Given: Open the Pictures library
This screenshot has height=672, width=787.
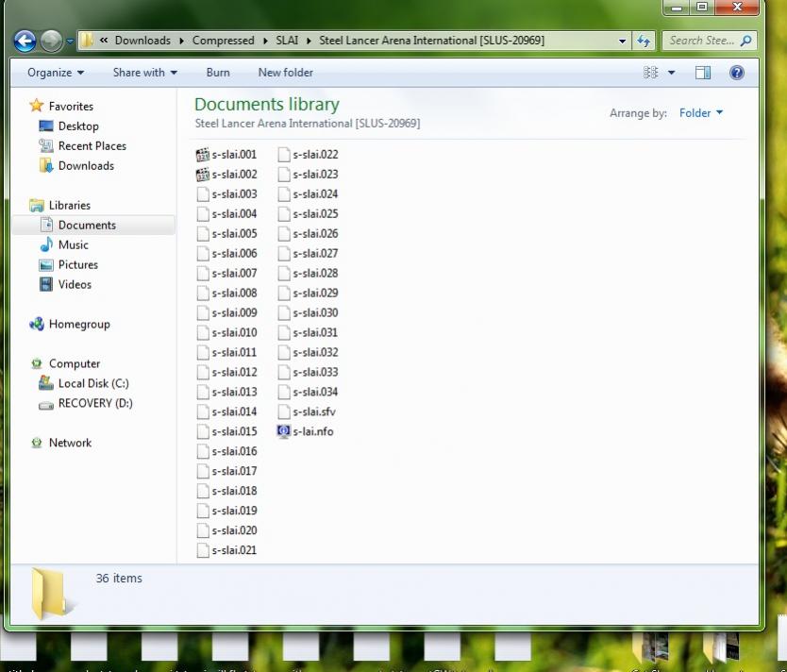Looking at the screenshot, I should click(68, 264).
